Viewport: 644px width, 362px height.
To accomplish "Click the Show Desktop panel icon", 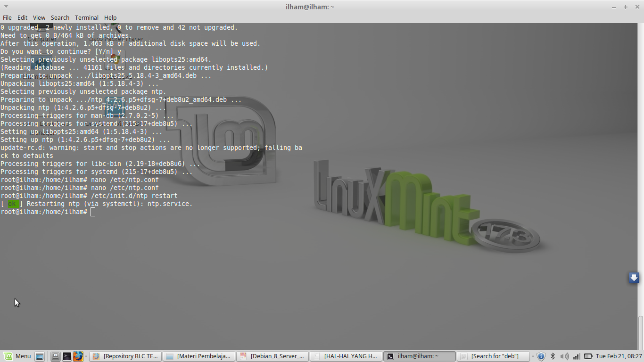I will (x=40, y=356).
